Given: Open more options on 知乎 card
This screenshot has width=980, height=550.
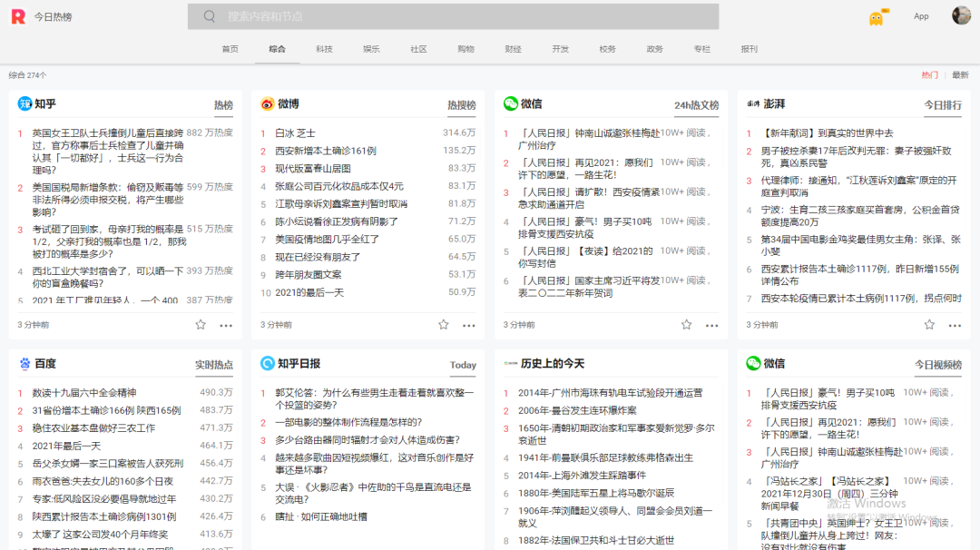Looking at the screenshot, I should click(226, 325).
